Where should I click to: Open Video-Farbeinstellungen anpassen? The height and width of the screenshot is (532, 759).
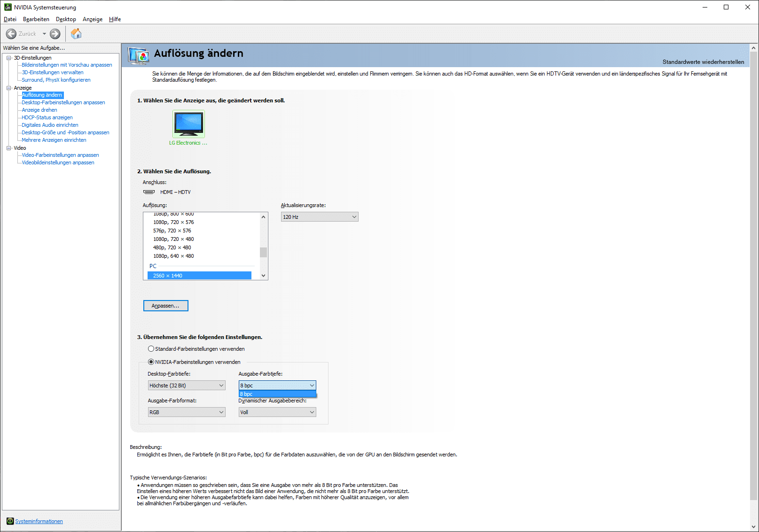coord(60,155)
